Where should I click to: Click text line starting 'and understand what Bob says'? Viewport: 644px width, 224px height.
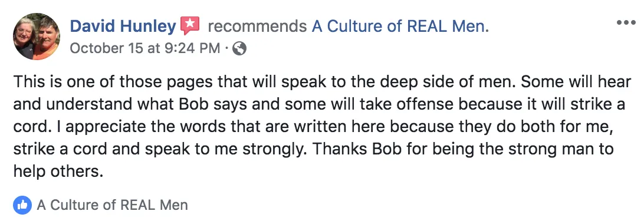(x=319, y=104)
